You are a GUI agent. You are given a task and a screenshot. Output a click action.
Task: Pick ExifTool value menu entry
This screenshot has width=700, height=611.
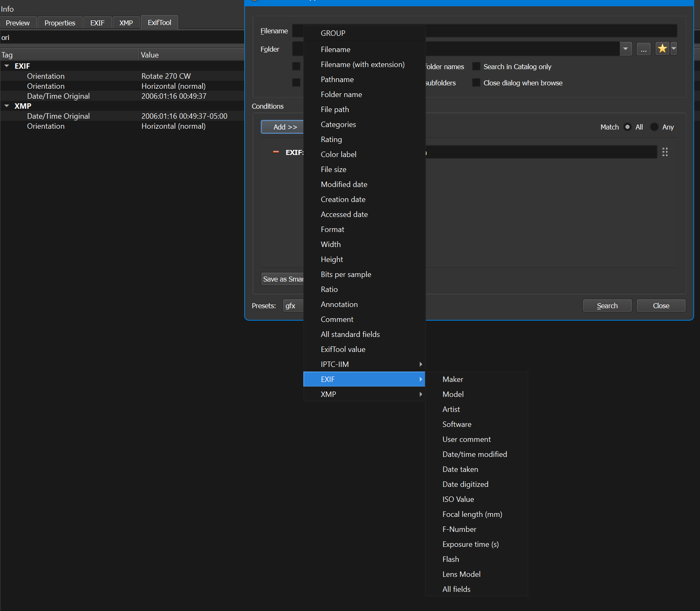[343, 349]
